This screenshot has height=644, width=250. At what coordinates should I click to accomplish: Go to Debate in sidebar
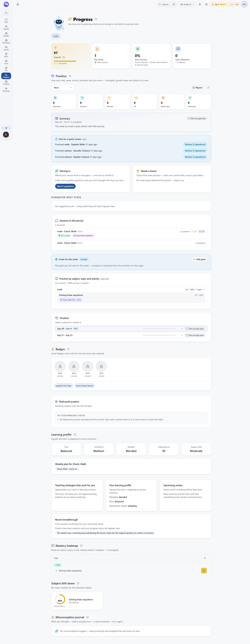(x=6, y=34)
